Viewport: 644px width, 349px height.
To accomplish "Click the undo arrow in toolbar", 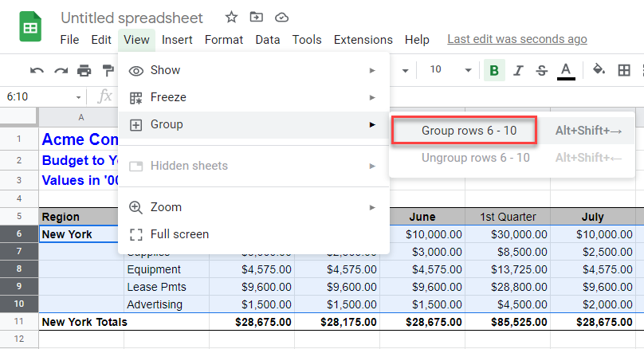I will pos(37,70).
